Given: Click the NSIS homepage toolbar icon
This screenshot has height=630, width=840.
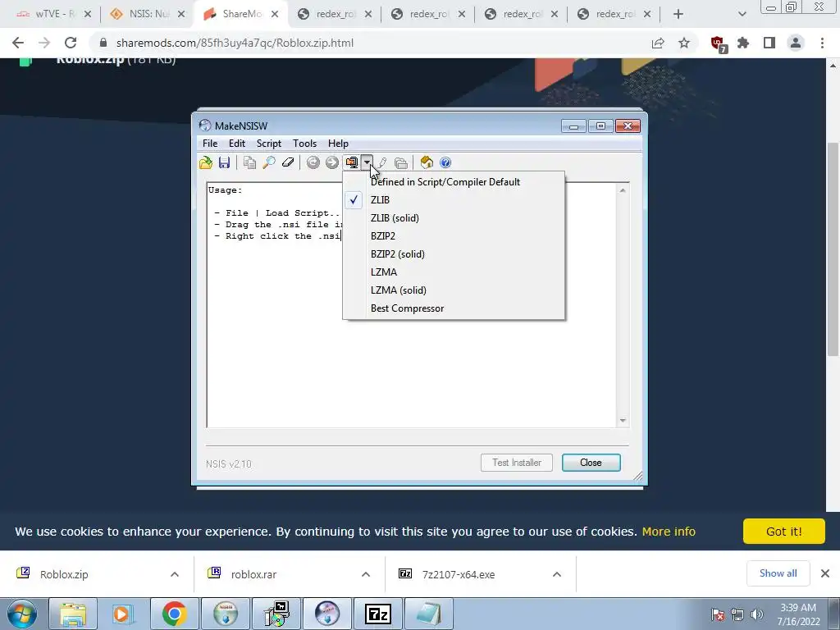Looking at the screenshot, I should click(427, 162).
